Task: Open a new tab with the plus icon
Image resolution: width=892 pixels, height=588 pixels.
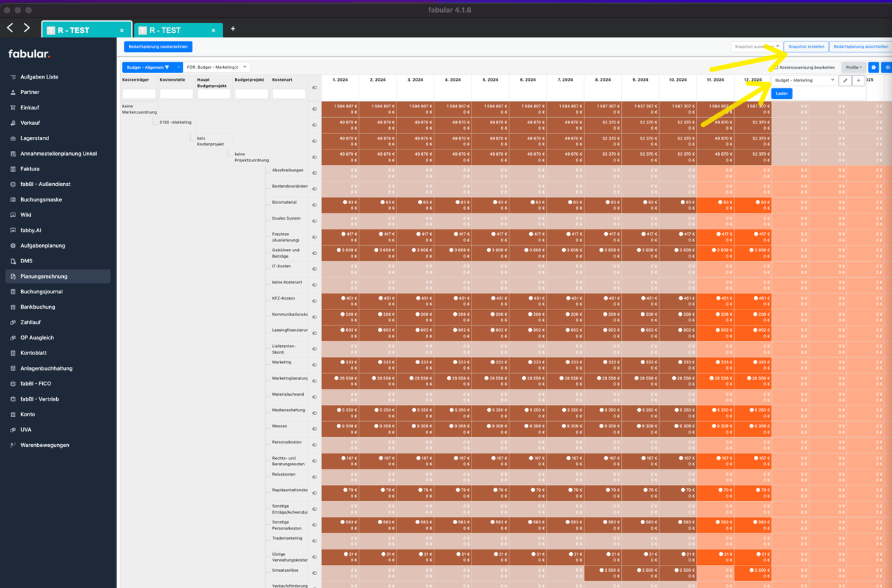Action: click(x=233, y=29)
